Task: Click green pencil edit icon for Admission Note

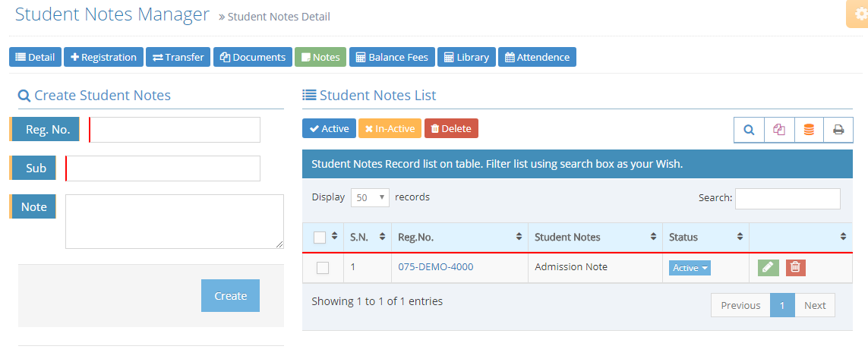Action: (769, 267)
